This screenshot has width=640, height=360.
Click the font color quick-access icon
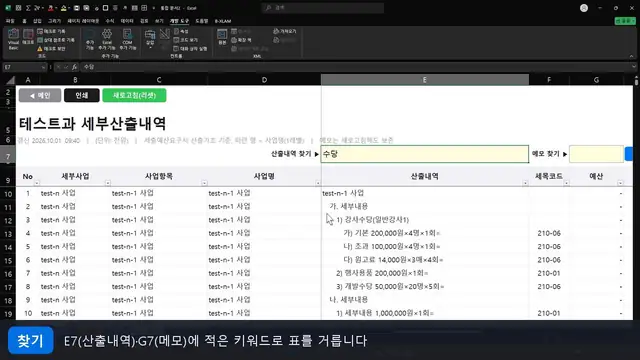click(x=50, y=8)
